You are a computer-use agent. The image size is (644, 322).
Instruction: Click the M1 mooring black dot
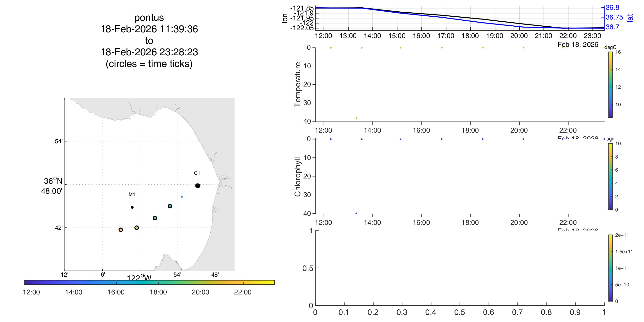pyautogui.click(x=132, y=207)
